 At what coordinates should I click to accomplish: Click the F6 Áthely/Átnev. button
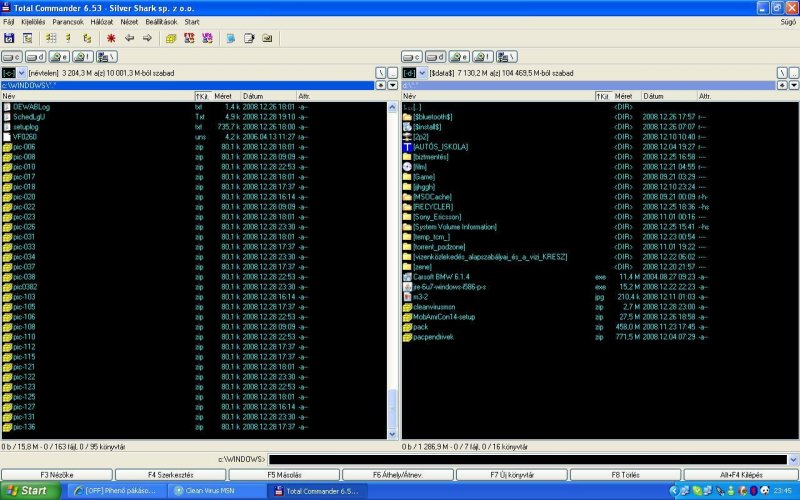click(x=398, y=475)
